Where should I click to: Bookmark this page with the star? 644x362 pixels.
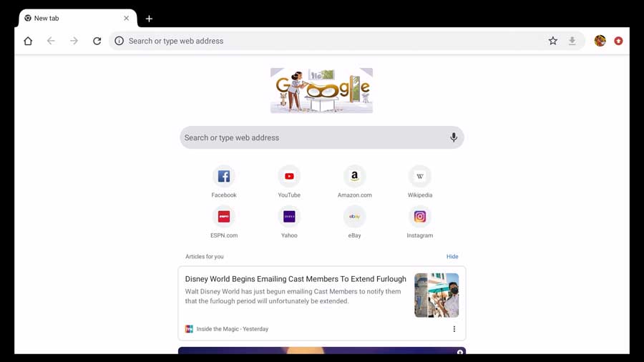coord(553,41)
